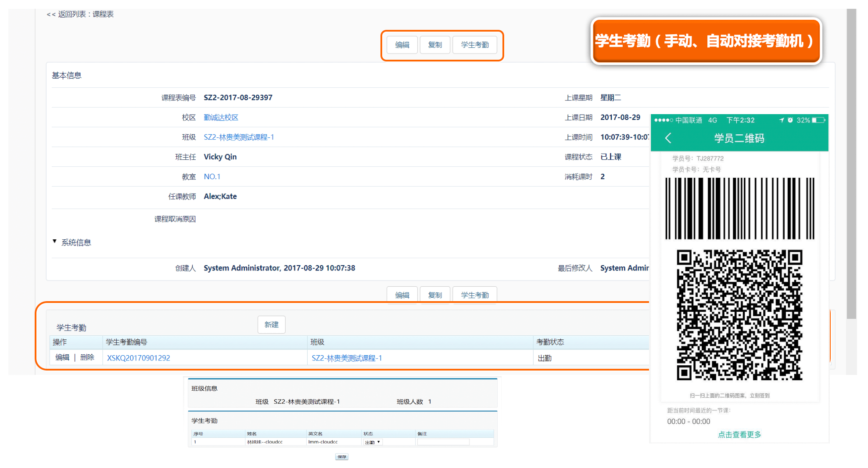Tap the 00:00 - 00:00 lesson time text
The width and height of the screenshot is (868, 468).
click(689, 421)
